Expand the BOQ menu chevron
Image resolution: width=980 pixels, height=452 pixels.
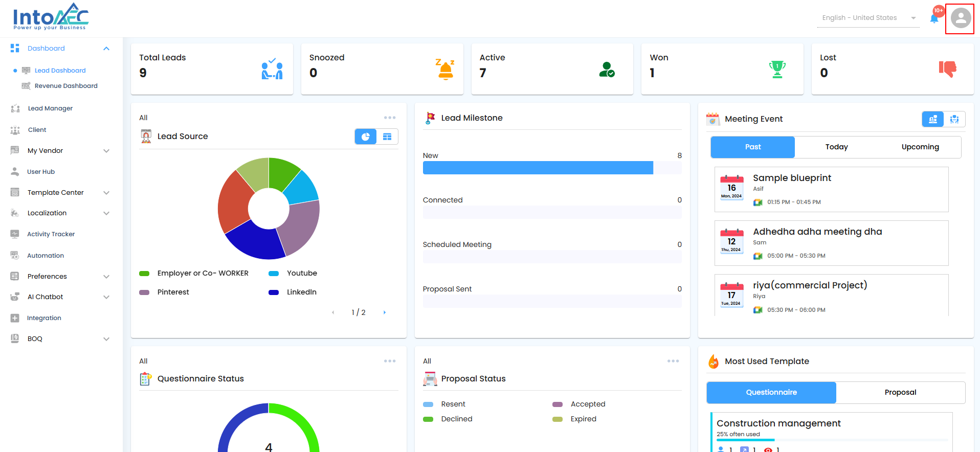tap(106, 339)
